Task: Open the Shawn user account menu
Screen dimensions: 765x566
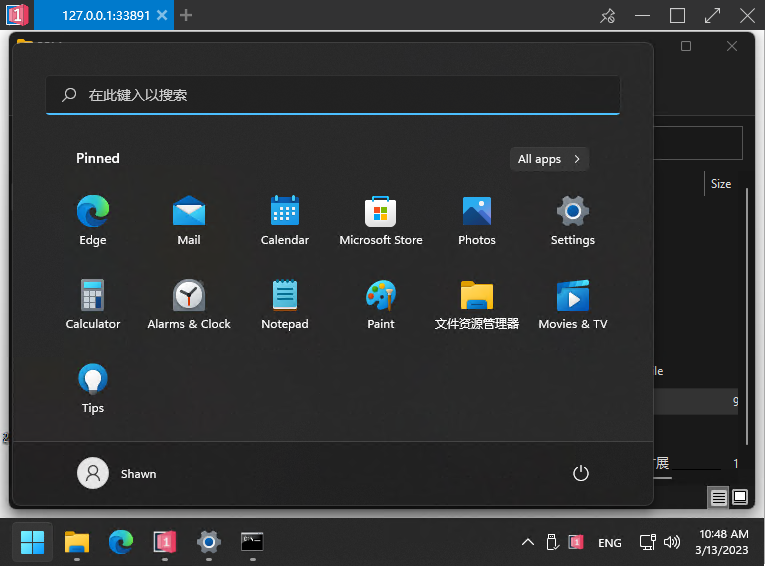Action: 117,473
